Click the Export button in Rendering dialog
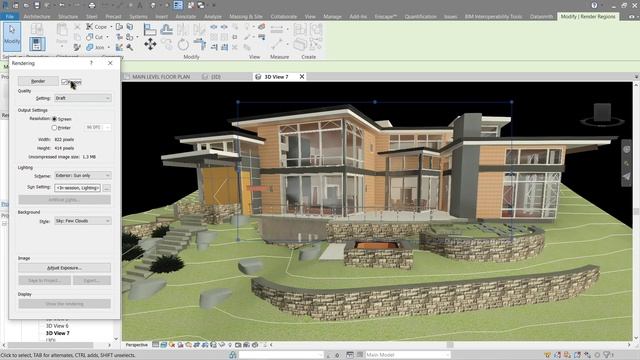Viewport: 640px width, 360px height. point(92,280)
